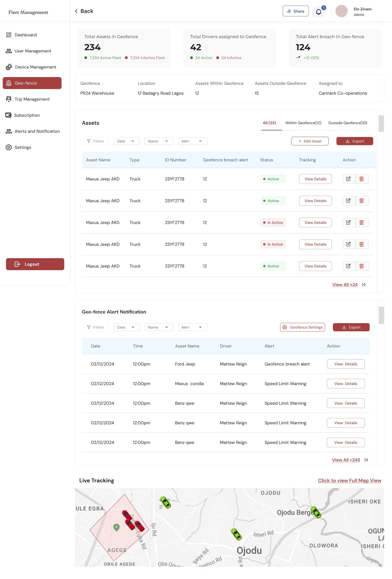Viewport: 392px width, 579px height.
Task: Click the green car near Iju Rd
Action: [x=166, y=502]
